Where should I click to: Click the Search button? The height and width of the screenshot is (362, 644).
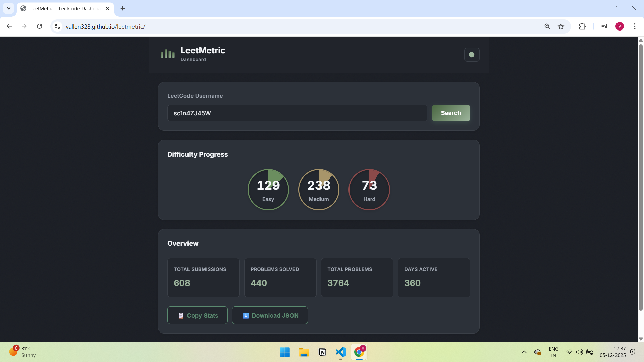(451, 113)
